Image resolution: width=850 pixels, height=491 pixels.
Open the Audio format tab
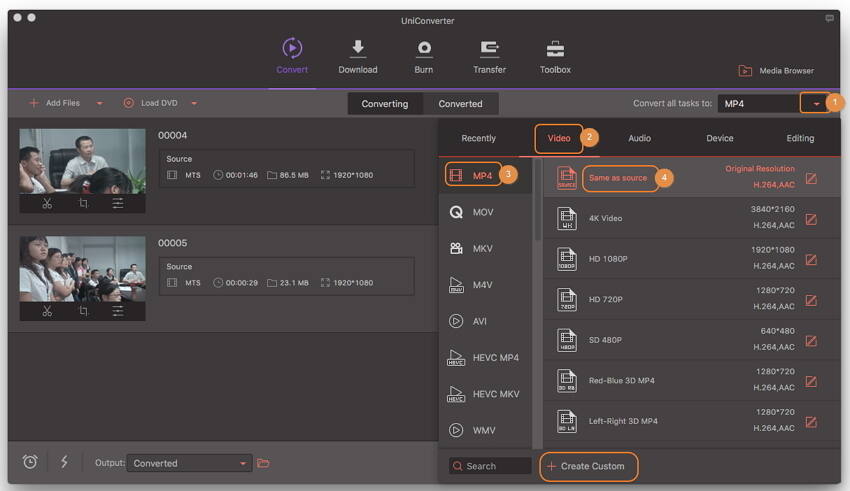click(640, 138)
